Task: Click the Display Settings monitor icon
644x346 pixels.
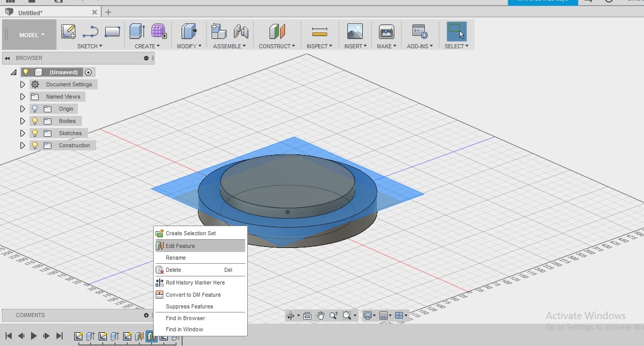Action: (368, 316)
